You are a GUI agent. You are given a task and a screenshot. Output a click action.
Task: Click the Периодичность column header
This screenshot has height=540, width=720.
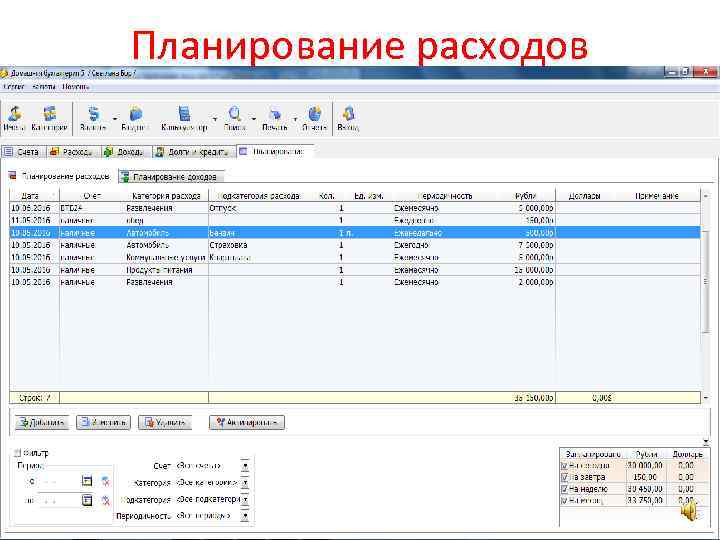pyautogui.click(x=444, y=196)
